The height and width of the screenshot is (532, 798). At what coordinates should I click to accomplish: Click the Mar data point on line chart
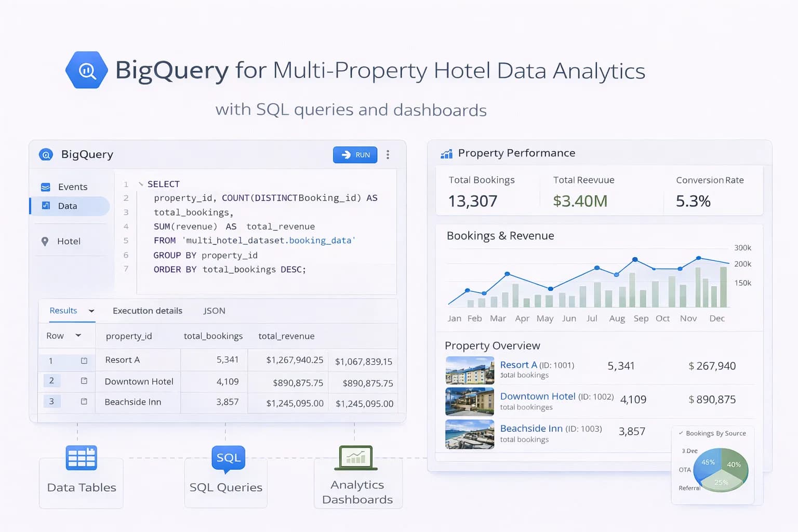tap(507, 274)
